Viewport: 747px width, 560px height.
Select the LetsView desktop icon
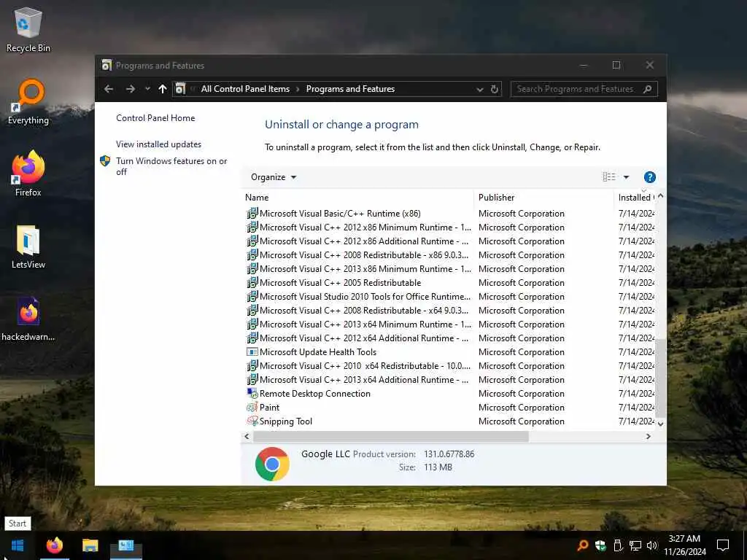pyautogui.click(x=28, y=246)
